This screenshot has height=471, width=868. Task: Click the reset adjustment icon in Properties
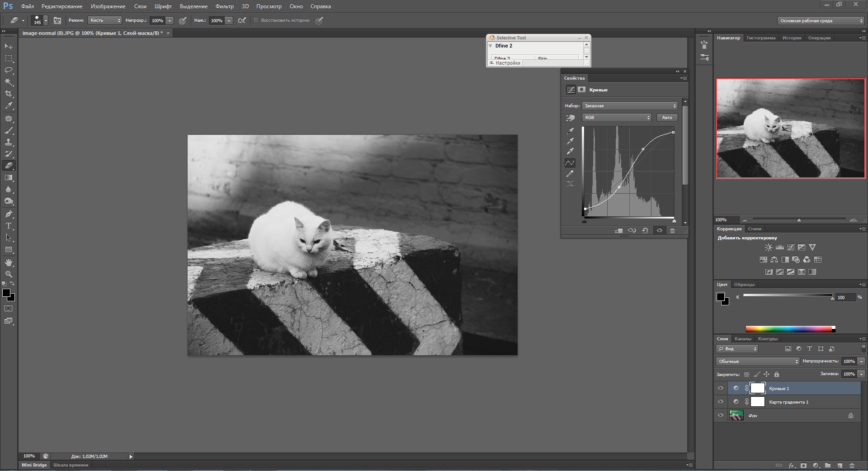(x=645, y=231)
